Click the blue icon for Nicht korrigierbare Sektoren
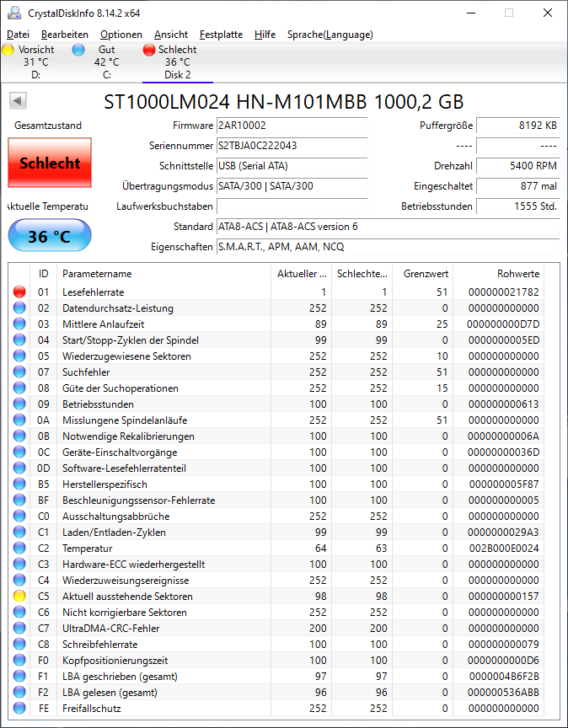568x728 pixels. pos(19,612)
